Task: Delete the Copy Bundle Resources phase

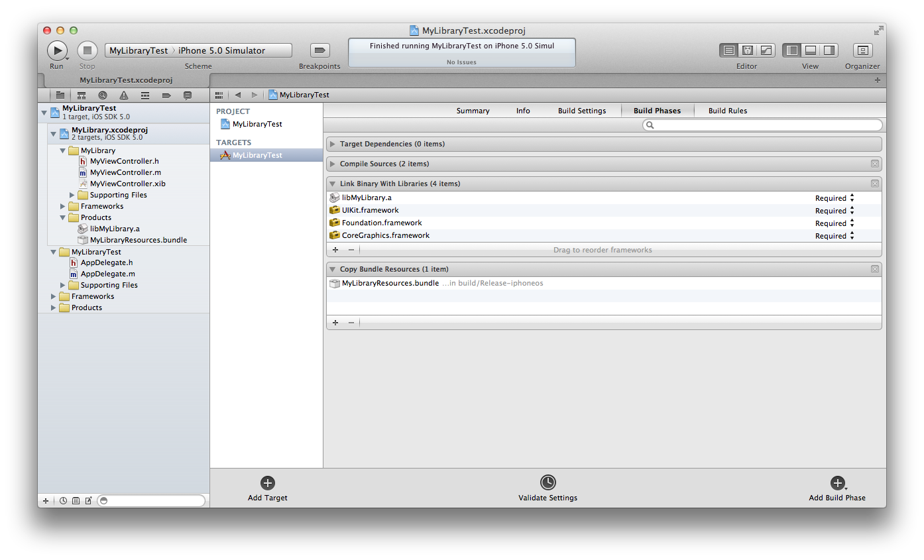Action: (x=875, y=269)
